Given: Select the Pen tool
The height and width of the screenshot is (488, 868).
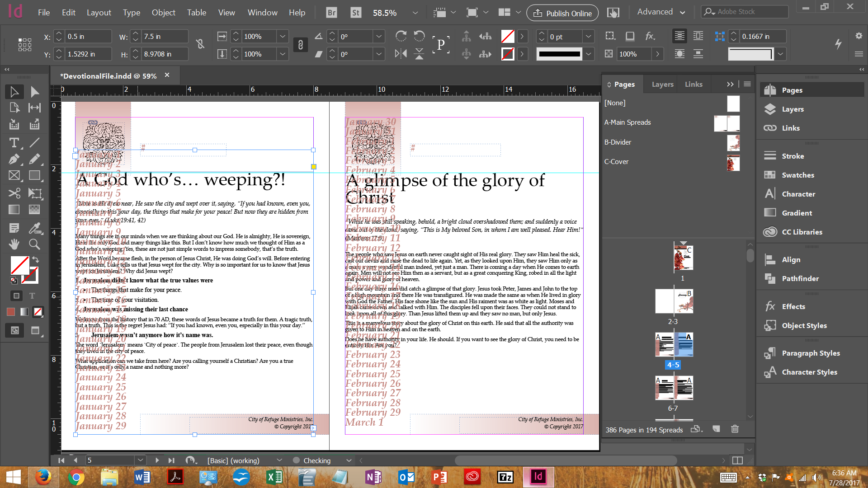Looking at the screenshot, I should click(14, 159).
